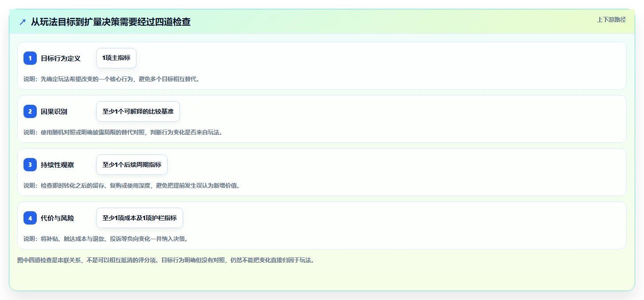Click the description starting 检查即时转化之后
This screenshot has height=300, width=644.
tap(132, 186)
